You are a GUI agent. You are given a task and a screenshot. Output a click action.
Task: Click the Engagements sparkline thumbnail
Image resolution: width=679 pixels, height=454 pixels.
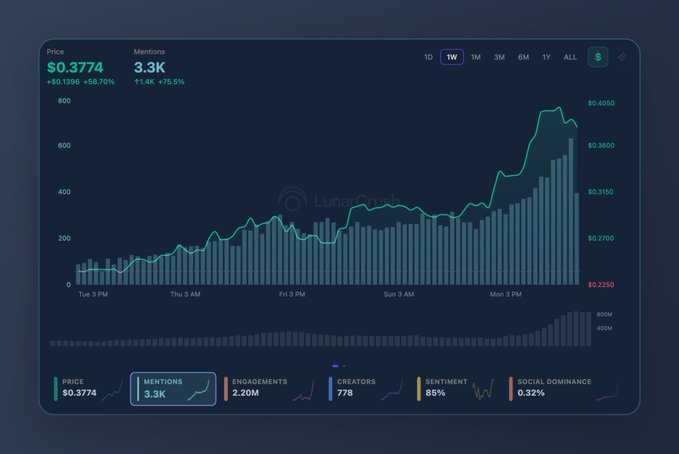tap(303, 391)
